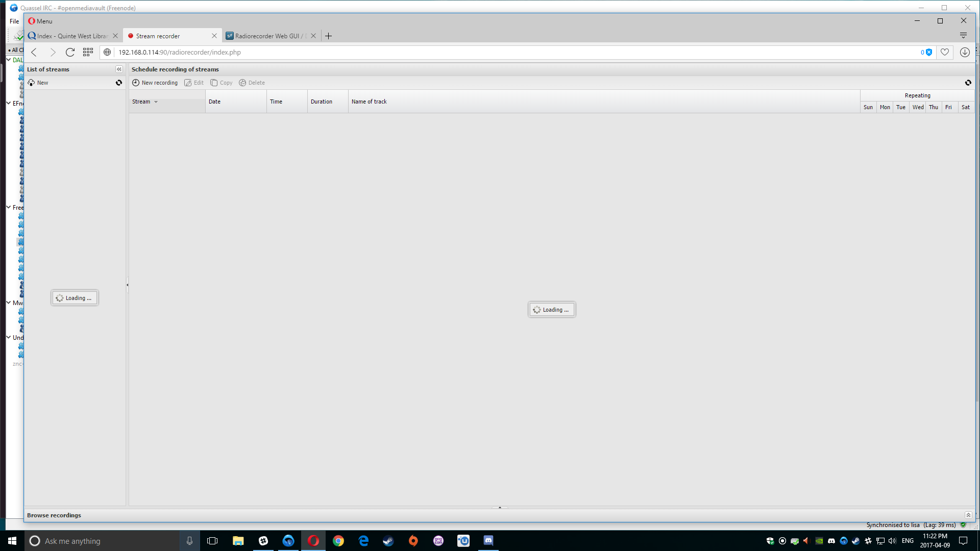Click the Cortana Ask me anything box
Screen dimensions: 980x551
click(102, 541)
